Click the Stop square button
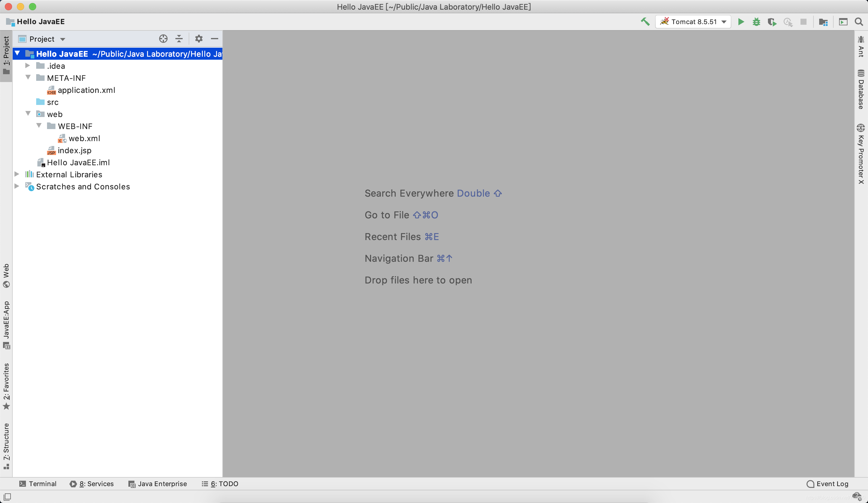Screen dimensions: 868x503 (803, 22)
